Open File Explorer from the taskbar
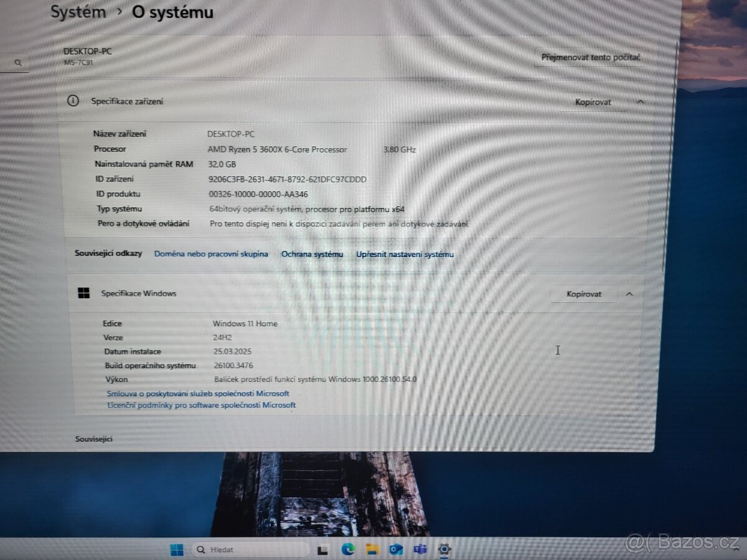747x560 pixels. coord(372,550)
